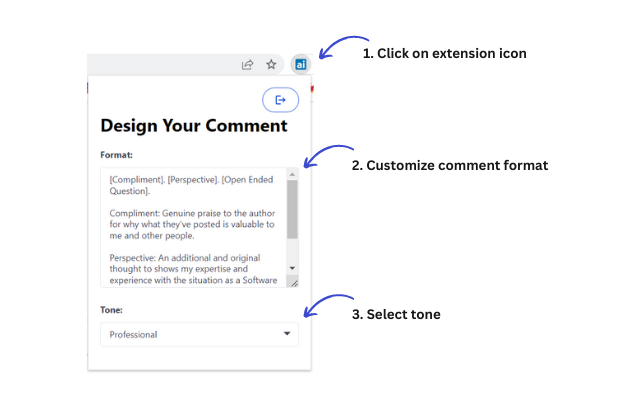
Task: Open the Professional tone select box
Action: 199,335
